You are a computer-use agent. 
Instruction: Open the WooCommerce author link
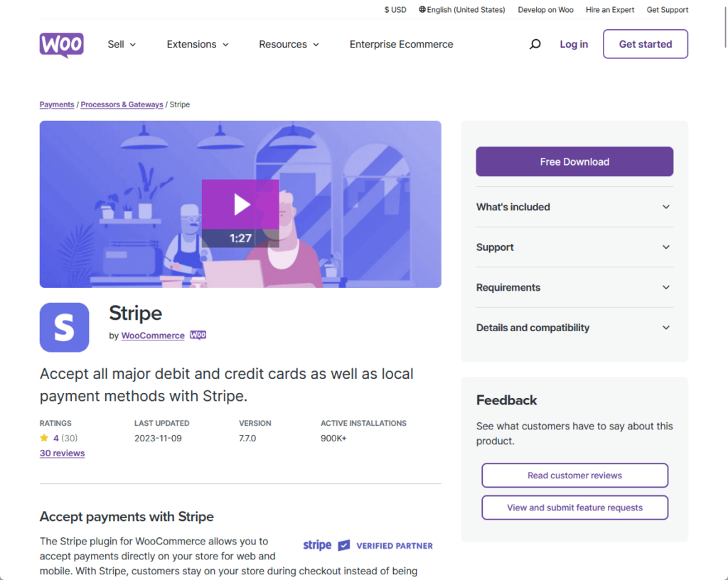[153, 335]
